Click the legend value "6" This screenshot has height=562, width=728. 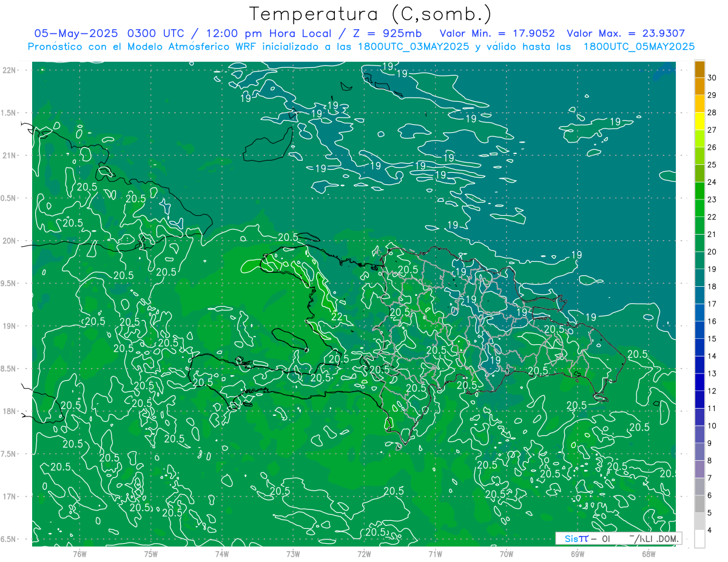[711, 495]
